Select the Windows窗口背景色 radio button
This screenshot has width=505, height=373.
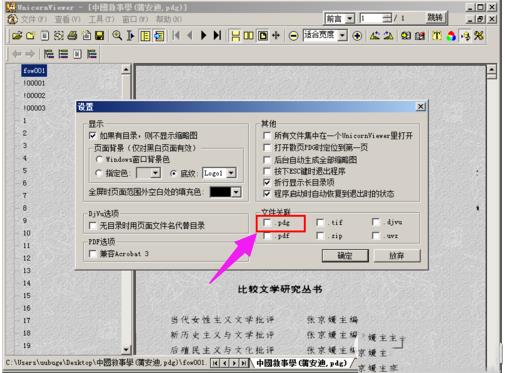coord(99,159)
